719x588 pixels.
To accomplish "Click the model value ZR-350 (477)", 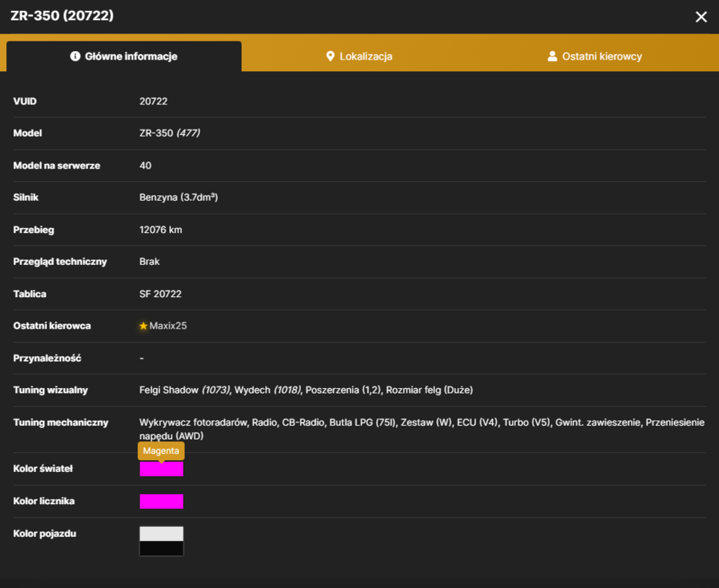I will tap(169, 133).
